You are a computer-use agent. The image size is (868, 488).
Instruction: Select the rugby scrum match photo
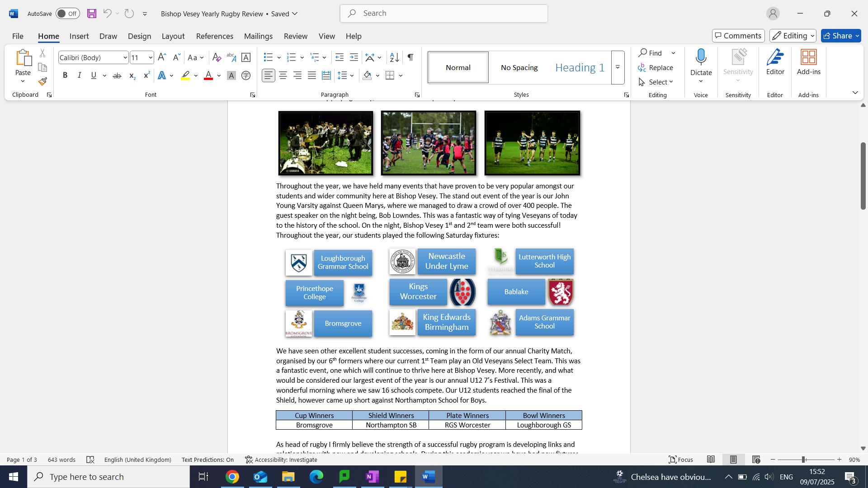pyautogui.click(x=428, y=143)
